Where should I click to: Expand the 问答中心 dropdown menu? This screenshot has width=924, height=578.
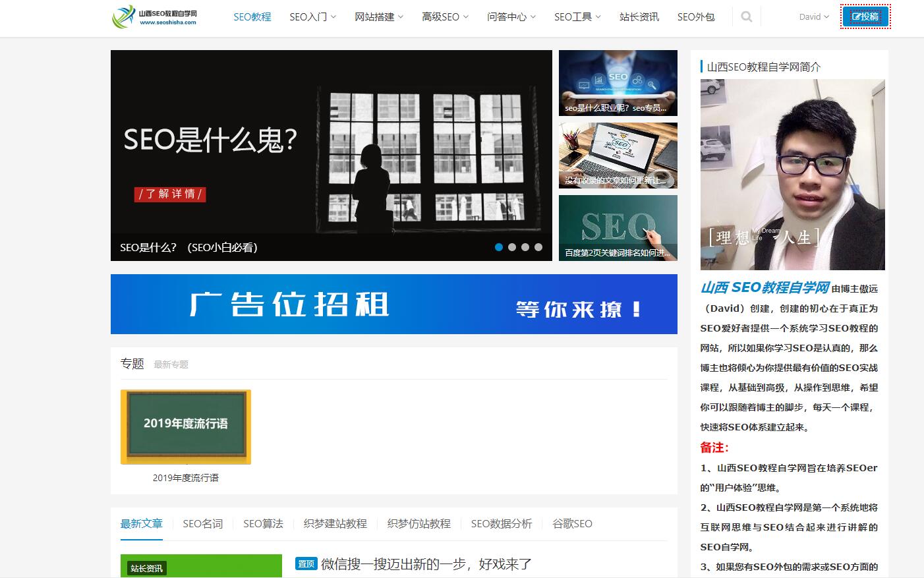coord(511,17)
